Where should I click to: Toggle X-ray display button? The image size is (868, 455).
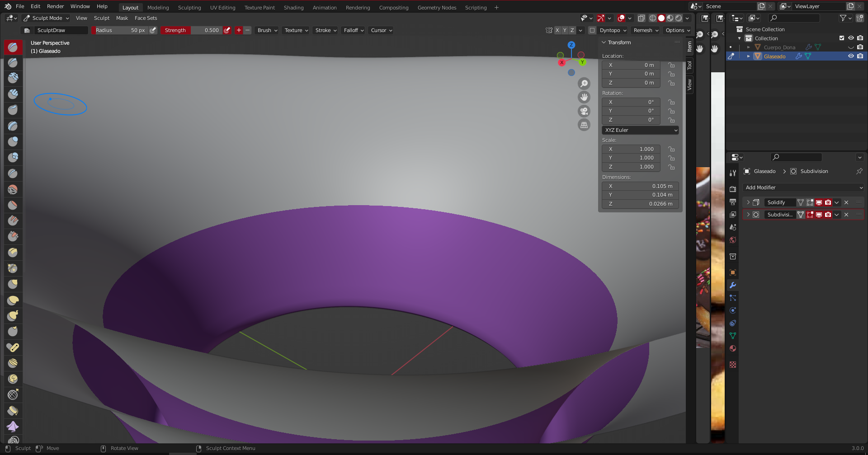(641, 18)
